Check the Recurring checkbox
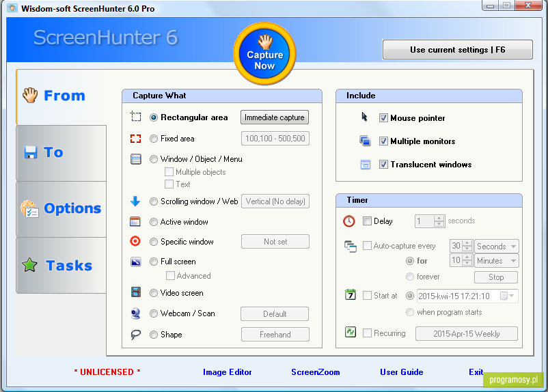 [367, 333]
